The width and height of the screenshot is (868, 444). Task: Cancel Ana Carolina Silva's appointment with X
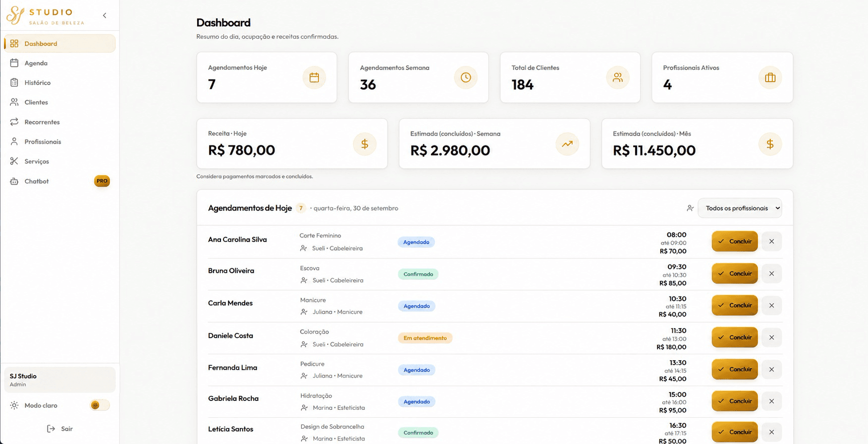(771, 242)
